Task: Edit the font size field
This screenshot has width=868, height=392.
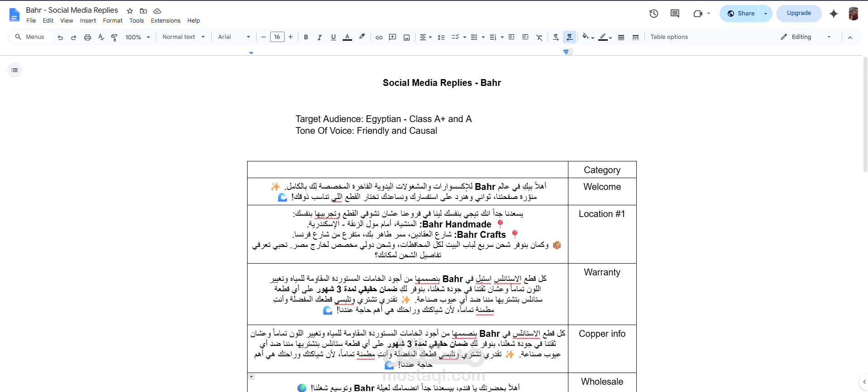Action: (277, 37)
